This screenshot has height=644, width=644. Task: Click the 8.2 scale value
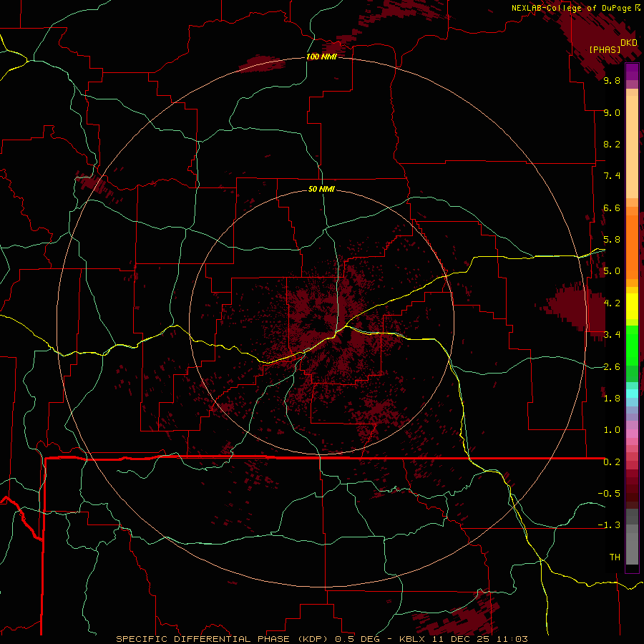click(612, 144)
